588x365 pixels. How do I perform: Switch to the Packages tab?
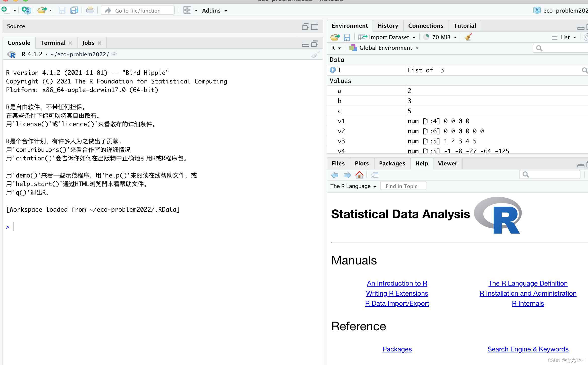click(392, 163)
